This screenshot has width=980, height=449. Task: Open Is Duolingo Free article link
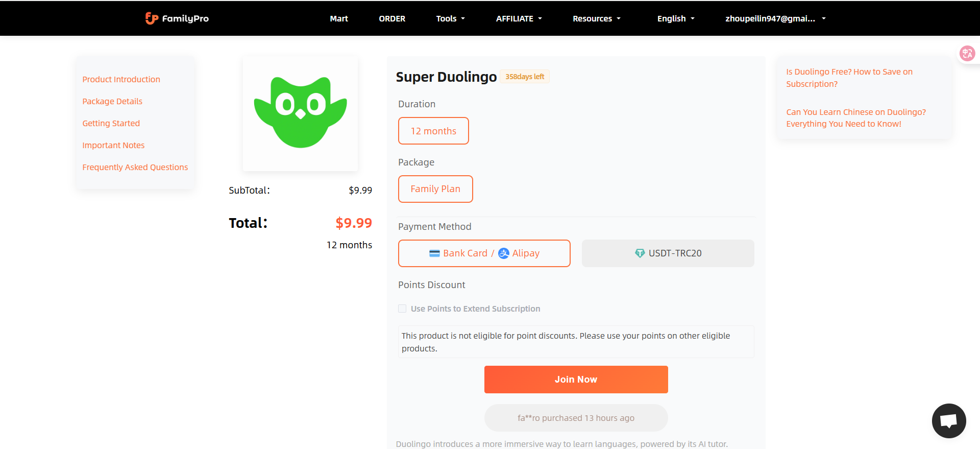849,78
